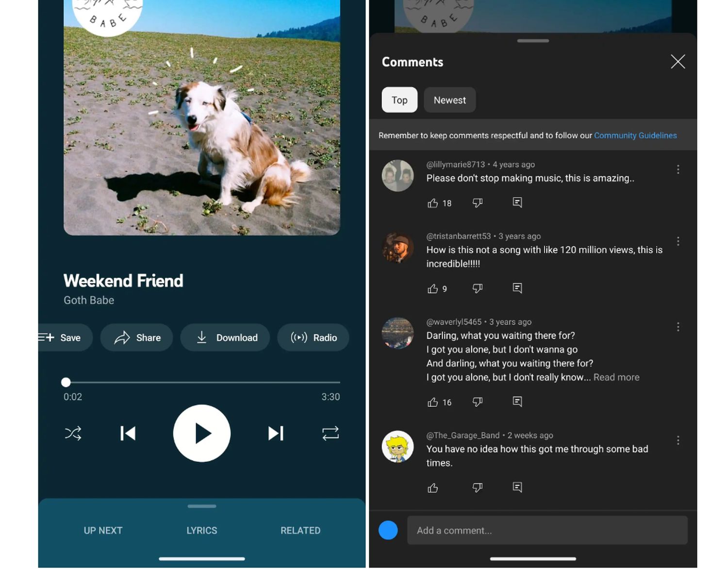The height and width of the screenshot is (569, 728).
Task: Close the Comments panel
Action: [678, 62]
